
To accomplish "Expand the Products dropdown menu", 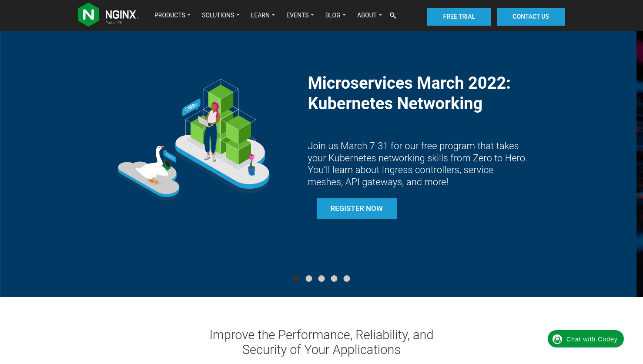I will pyautogui.click(x=172, y=15).
